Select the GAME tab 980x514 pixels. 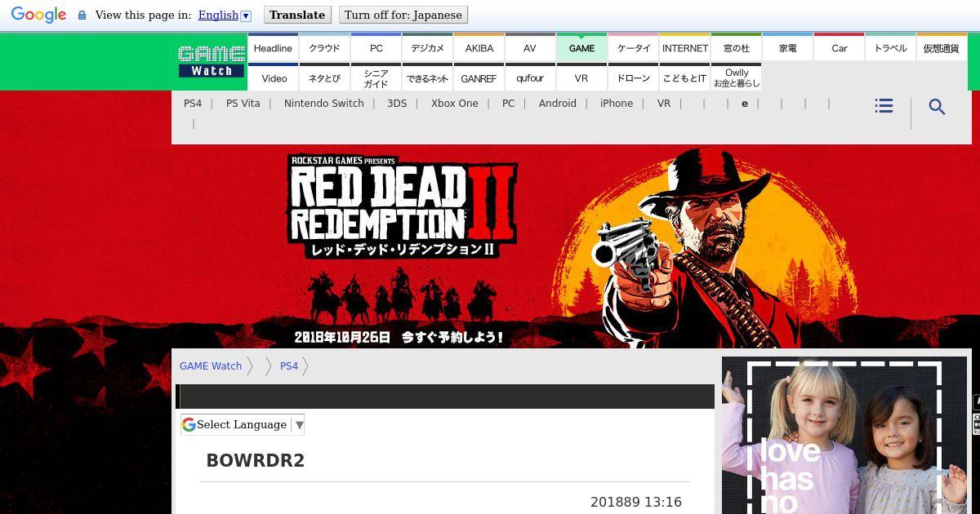tap(581, 47)
